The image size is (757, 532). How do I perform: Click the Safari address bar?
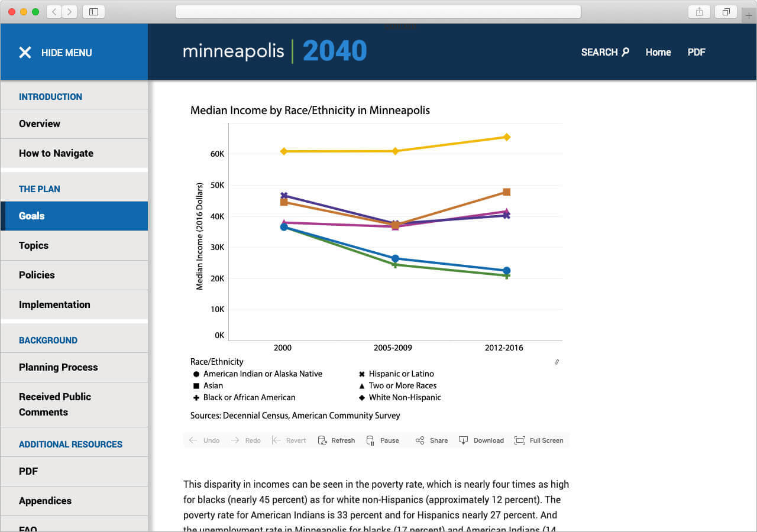pyautogui.click(x=378, y=11)
